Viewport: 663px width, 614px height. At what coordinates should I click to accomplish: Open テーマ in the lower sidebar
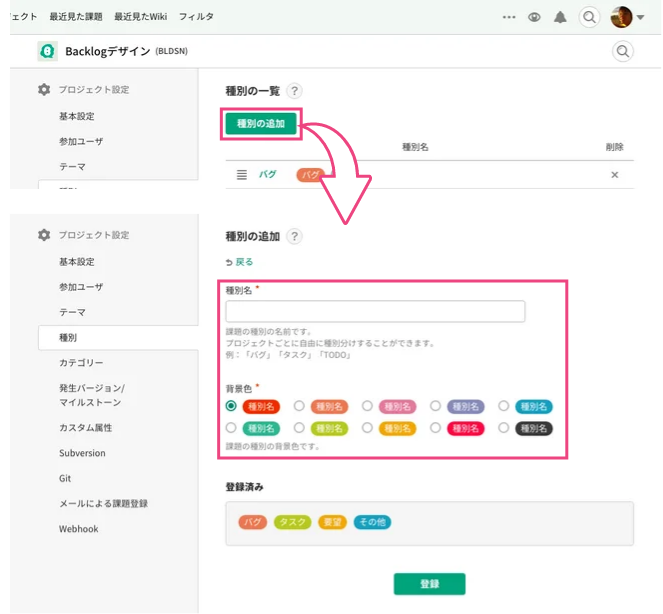click(x=72, y=312)
